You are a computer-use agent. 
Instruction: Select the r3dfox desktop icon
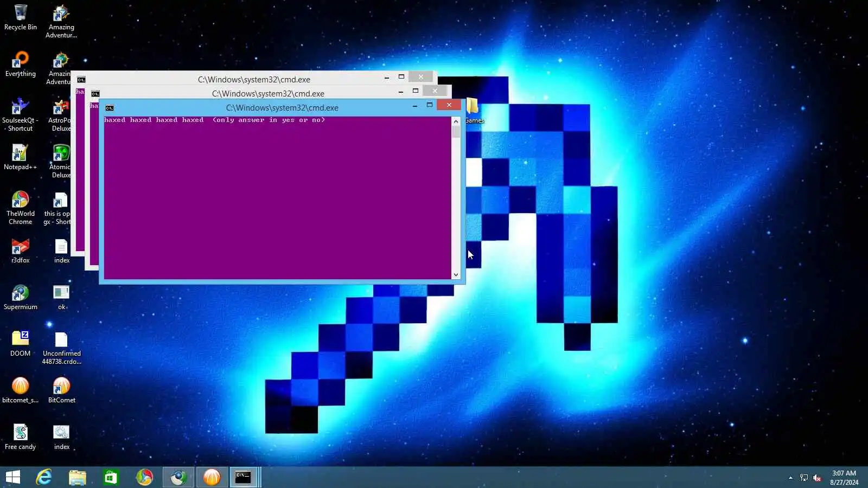[x=21, y=251]
